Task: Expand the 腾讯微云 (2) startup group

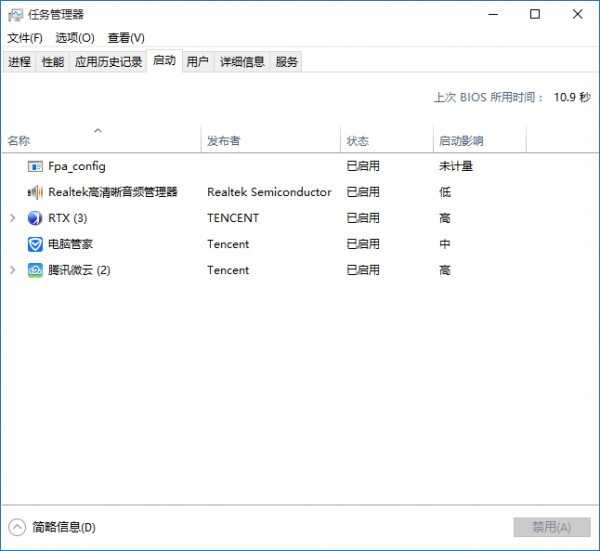Action: (x=12, y=270)
